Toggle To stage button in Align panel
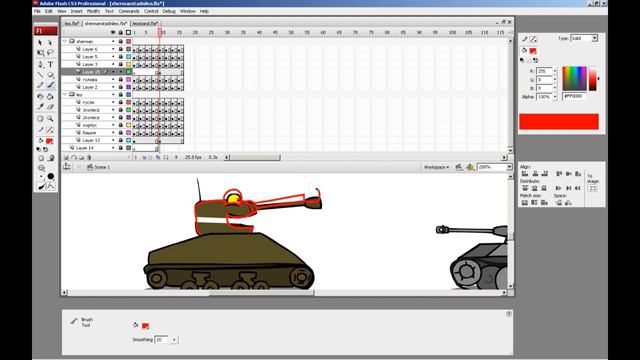Viewport: 640px width, 360px height. click(x=593, y=188)
